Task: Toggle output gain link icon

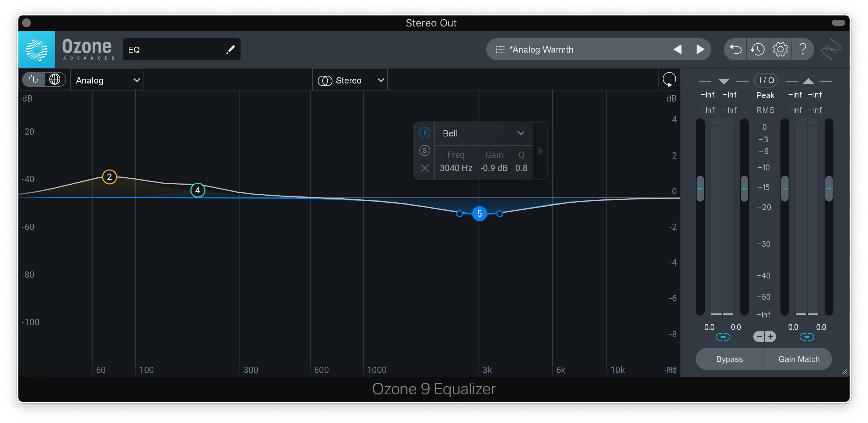Action: 807,337
